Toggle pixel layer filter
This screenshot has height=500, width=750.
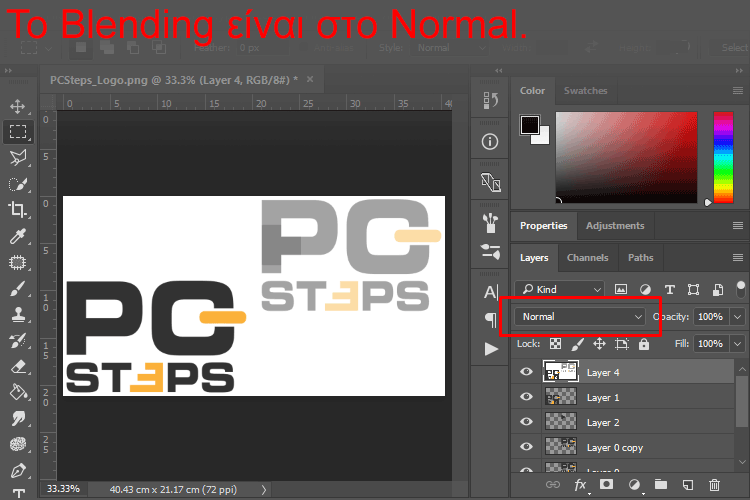click(621, 289)
